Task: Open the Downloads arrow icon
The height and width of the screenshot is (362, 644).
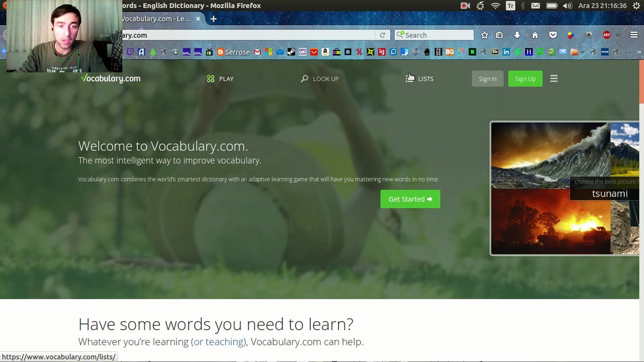Action: click(x=517, y=35)
